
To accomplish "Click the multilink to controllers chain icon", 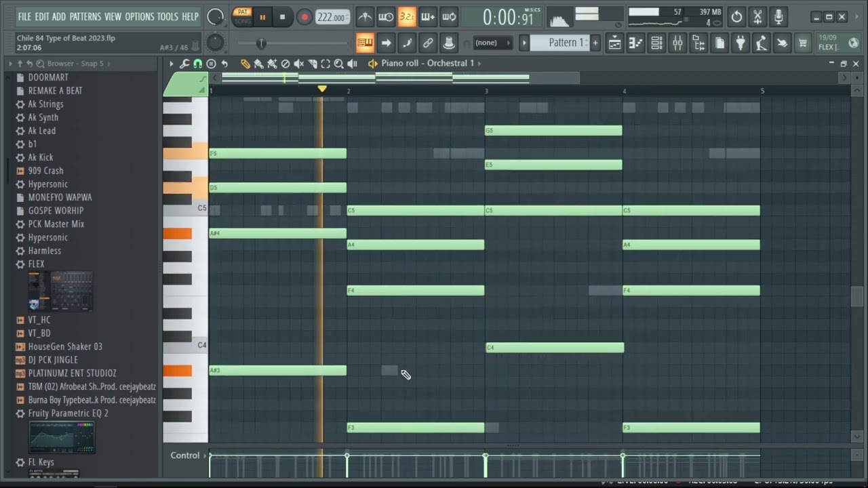I will pyautogui.click(x=428, y=43).
